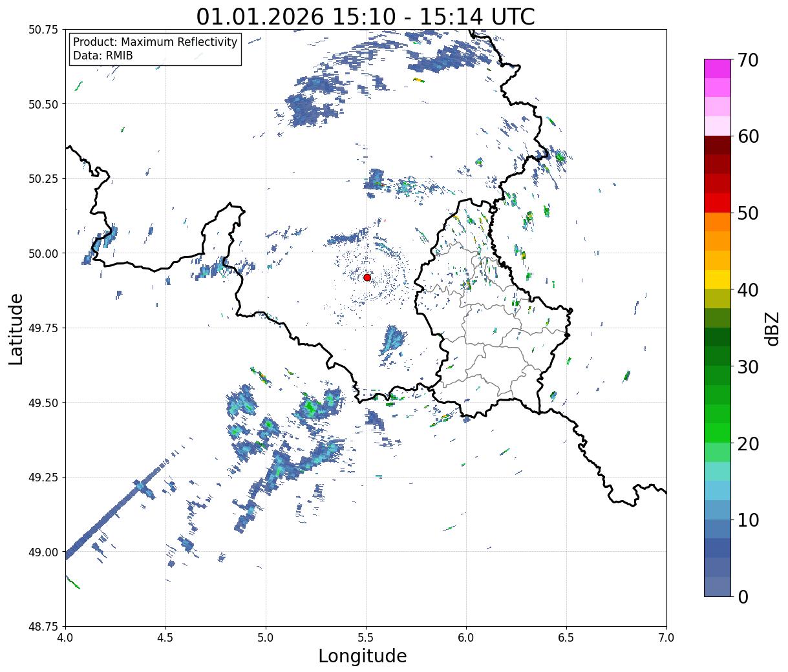This screenshot has height=672, width=788.
Task: Click the 50.25 latitude tick label
Action: 43,179
